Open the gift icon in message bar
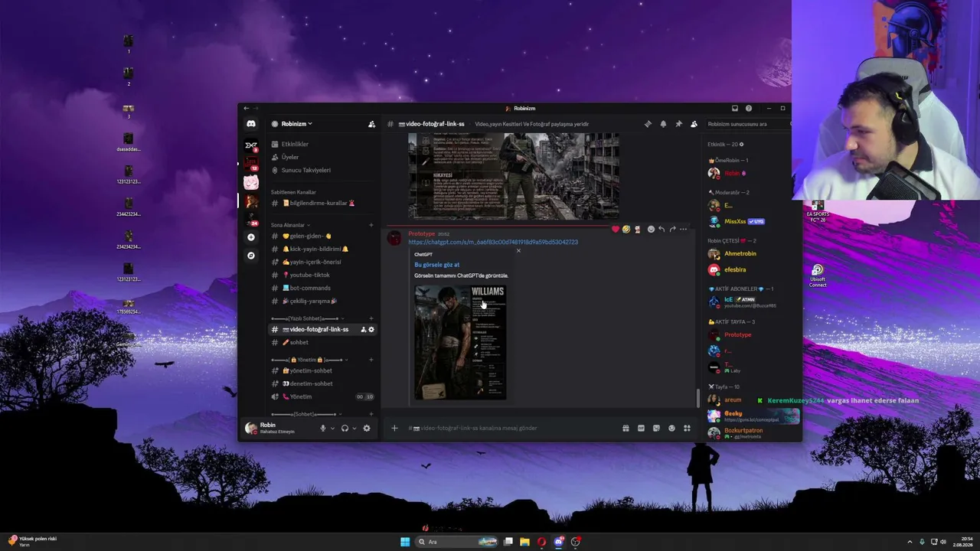 tap(626, 429)
